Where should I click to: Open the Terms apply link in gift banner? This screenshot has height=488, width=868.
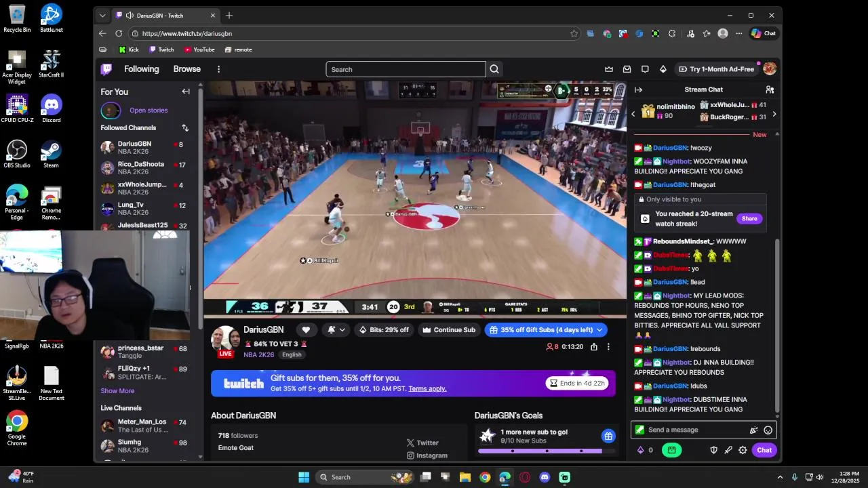pos(427,388)
